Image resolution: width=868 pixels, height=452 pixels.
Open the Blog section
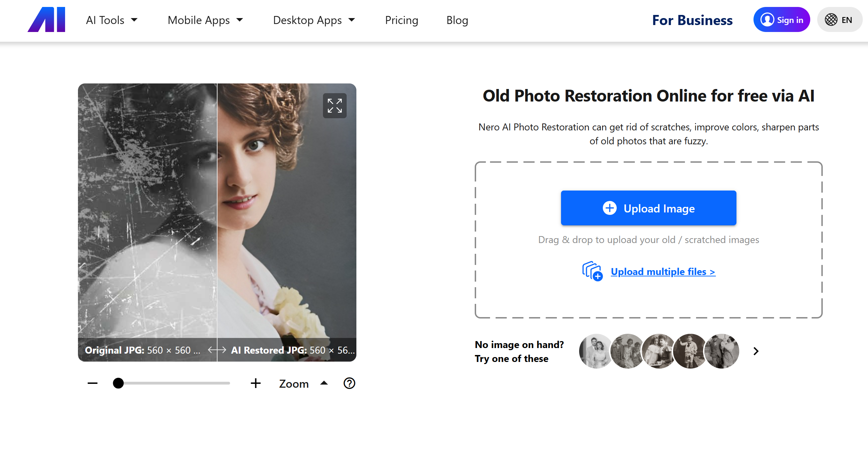coord(457,20)
